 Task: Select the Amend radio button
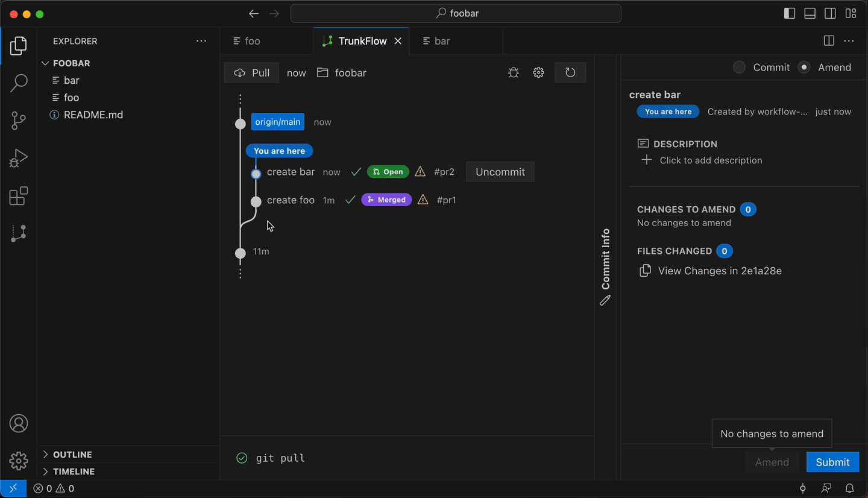click(804, 67)
